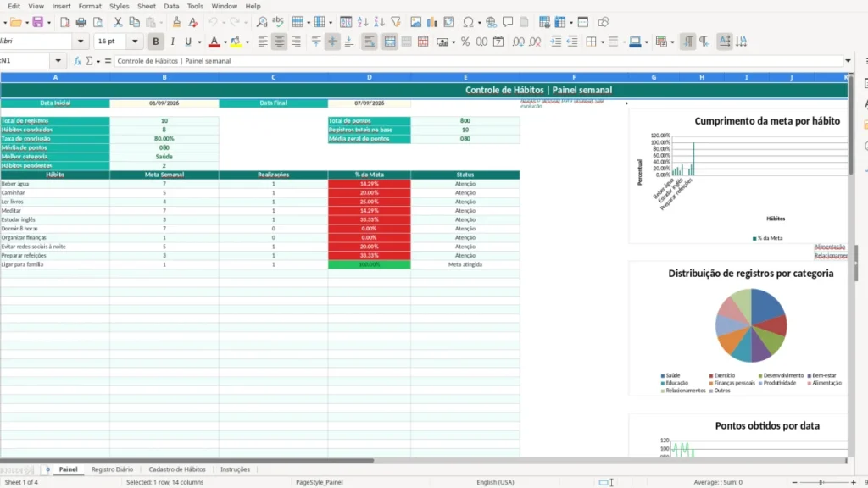Click the Merge and Center Cells icon

pos(390,42)
